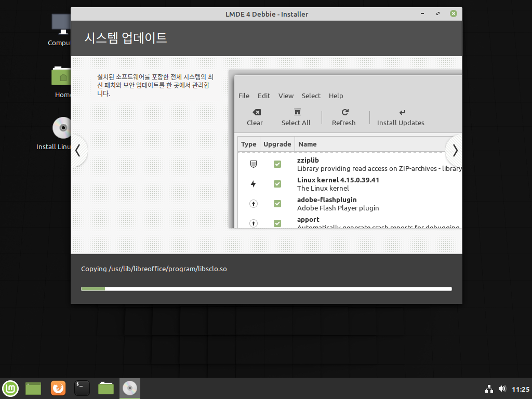Toggle the Linux kernel upgrade checkbox

pyautogui.click(x=277, y=184)
